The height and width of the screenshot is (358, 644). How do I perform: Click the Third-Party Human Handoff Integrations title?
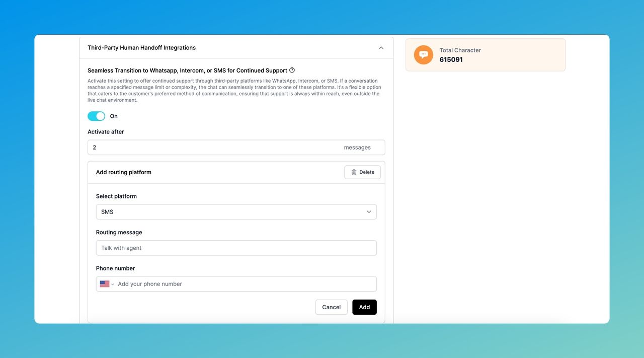point(142,48)
